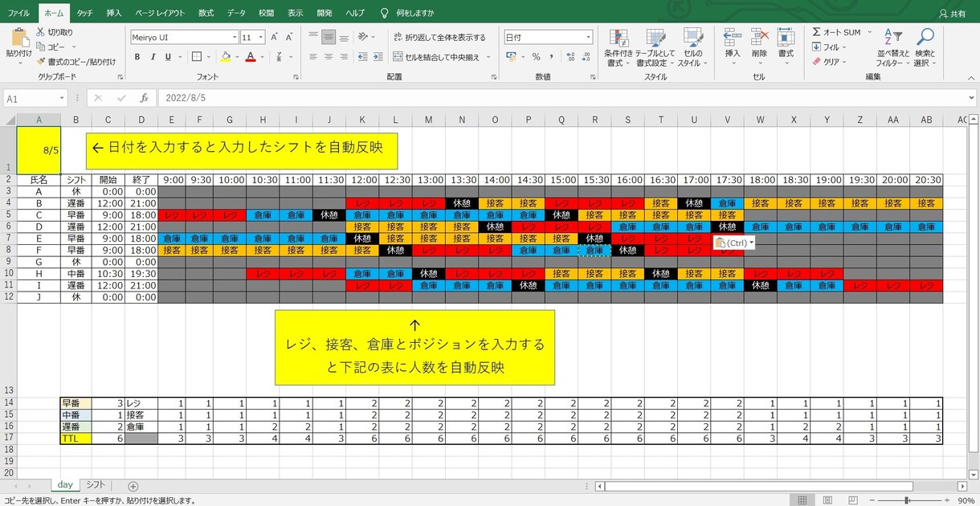Click the Tell me (何をしますか) search box
Screen dimensions: 980x506
click(406, 13)
